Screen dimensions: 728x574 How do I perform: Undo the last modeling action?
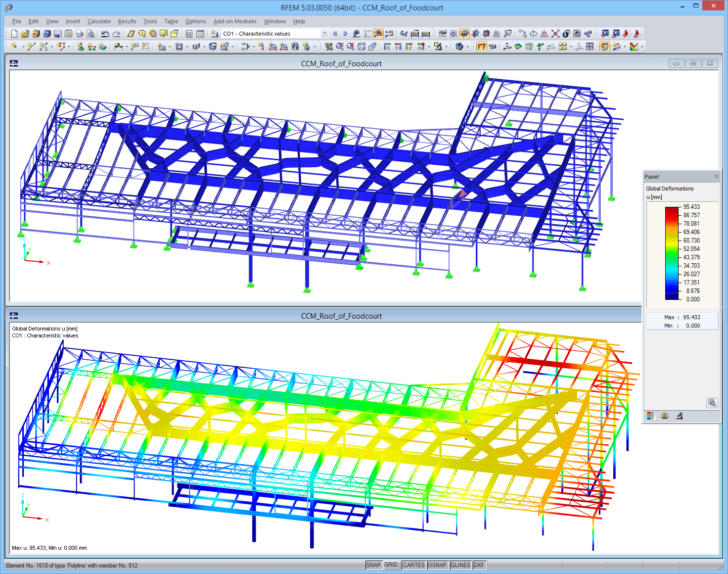click(105, 33)
